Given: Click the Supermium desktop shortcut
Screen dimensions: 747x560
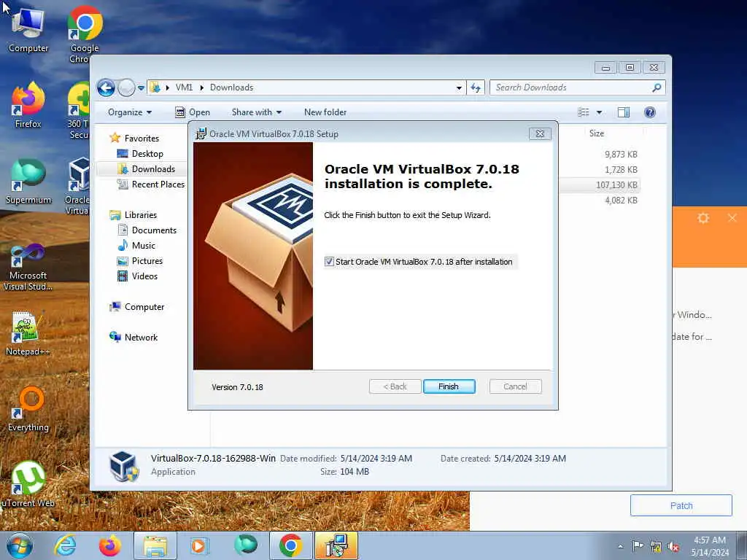Looking at the screenshot, I should pyautogui.click(x=28, y=182).
